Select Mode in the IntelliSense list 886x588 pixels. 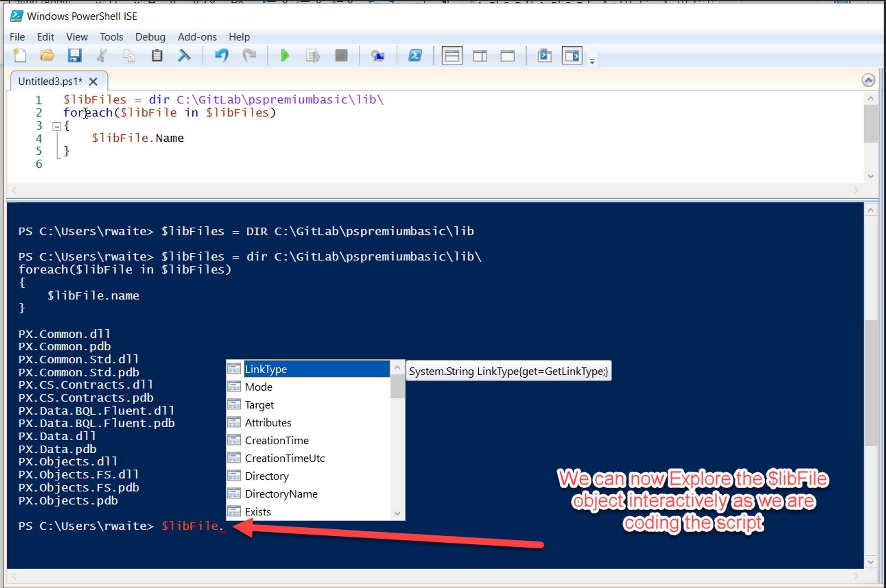tap(308, 387)
